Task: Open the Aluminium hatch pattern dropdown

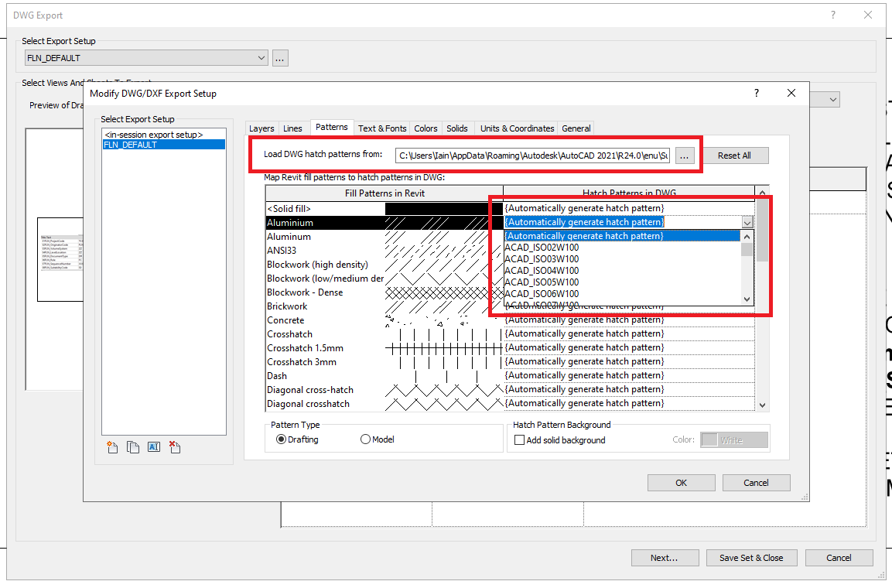Action: click(x=747, y=222)
